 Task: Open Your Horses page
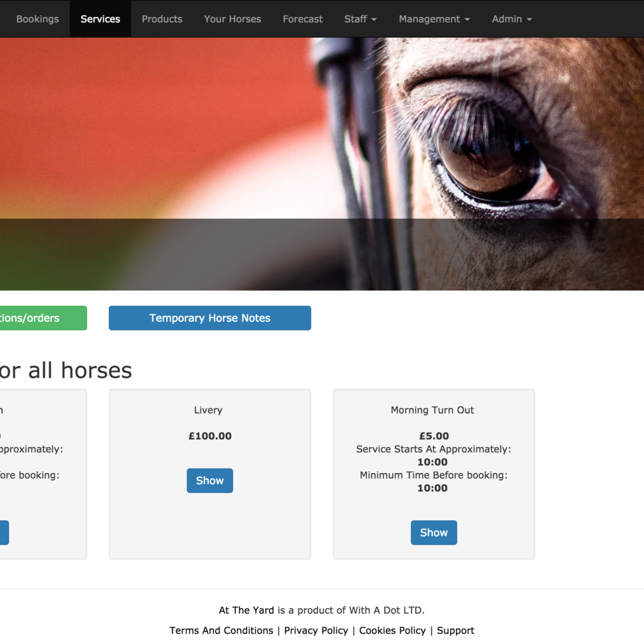point(233,19)
